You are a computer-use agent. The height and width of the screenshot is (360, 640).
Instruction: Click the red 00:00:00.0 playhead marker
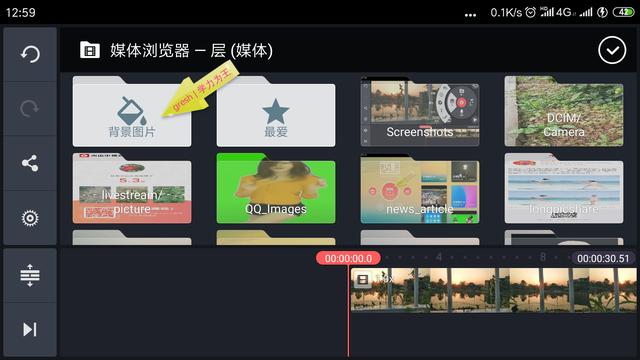coord(348,258)
